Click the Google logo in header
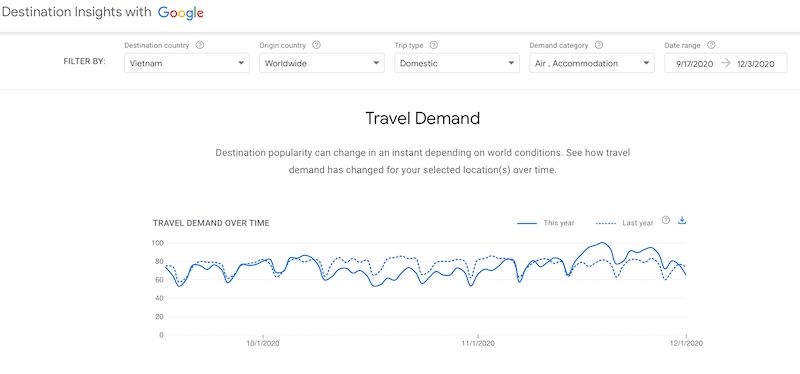The width and height of the screenshot is (800, 374). [181, 13]
